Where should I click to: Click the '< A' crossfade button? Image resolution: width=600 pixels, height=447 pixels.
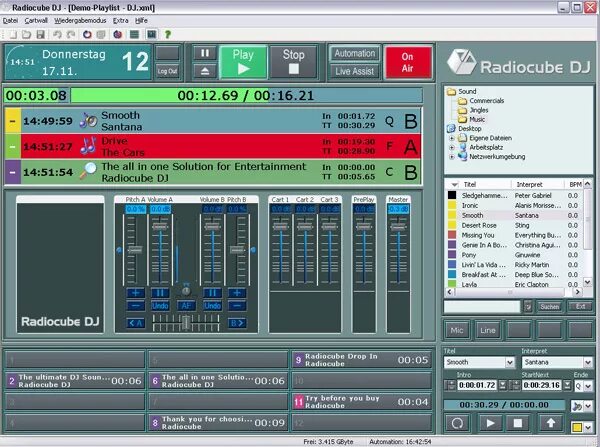[135, 323]
